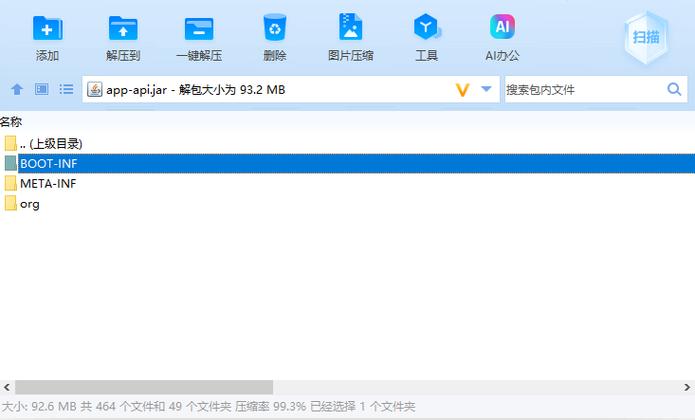This screenshot has width=695, height=420.
Task: Click the 解压到 (Extract to) icon
Action: 123,28
